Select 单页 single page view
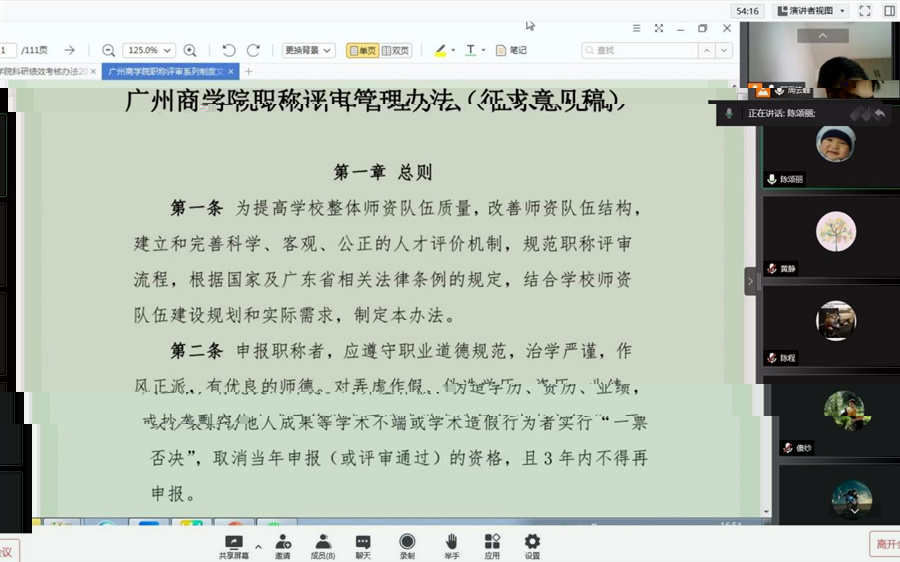Viewport: 900px width, 562px height. click(x=362, y=51)
